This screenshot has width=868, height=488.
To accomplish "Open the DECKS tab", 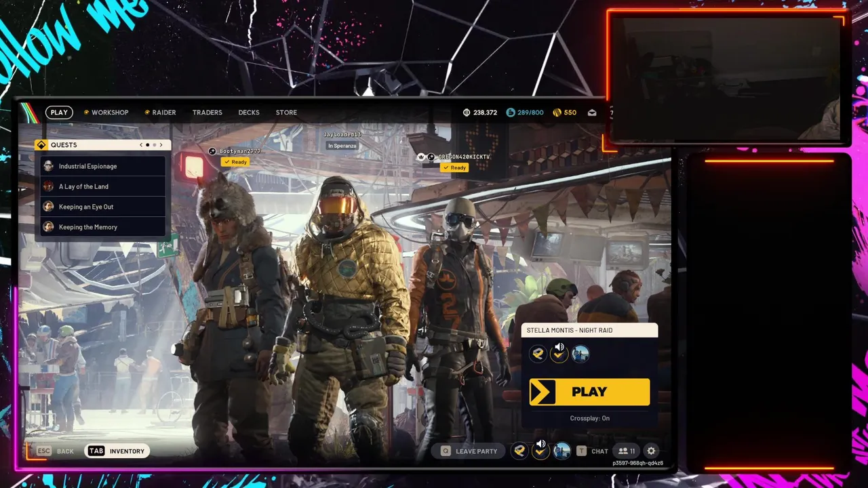I will (249, 113).
